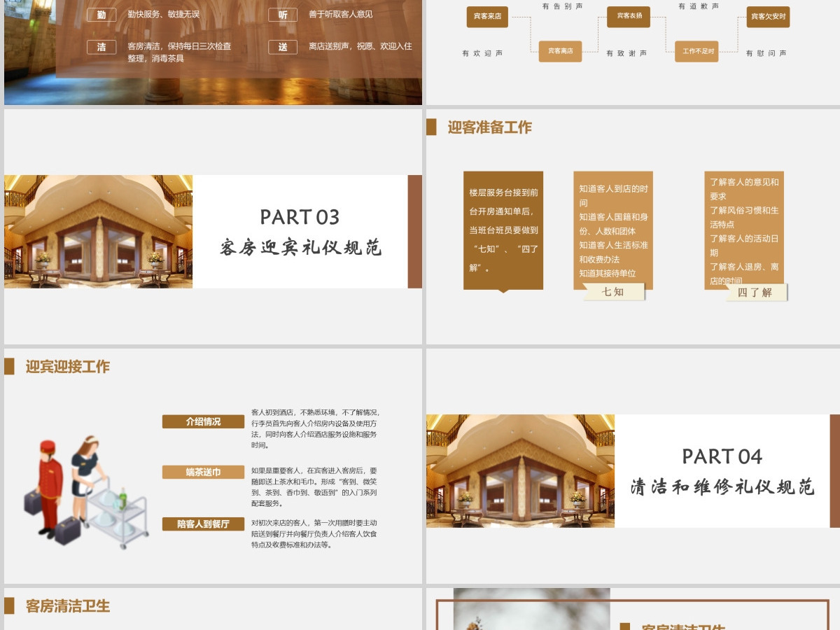Select the 清洁和维修礼仪规范 title
This screenshot has width=840, height=630.
(722, 487)
